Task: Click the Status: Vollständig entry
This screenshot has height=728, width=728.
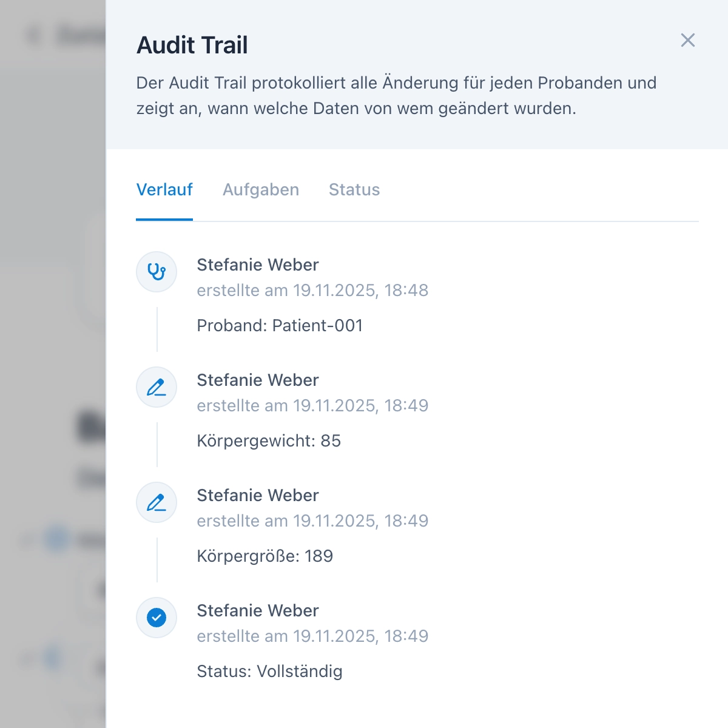Action: coord(270,671)
